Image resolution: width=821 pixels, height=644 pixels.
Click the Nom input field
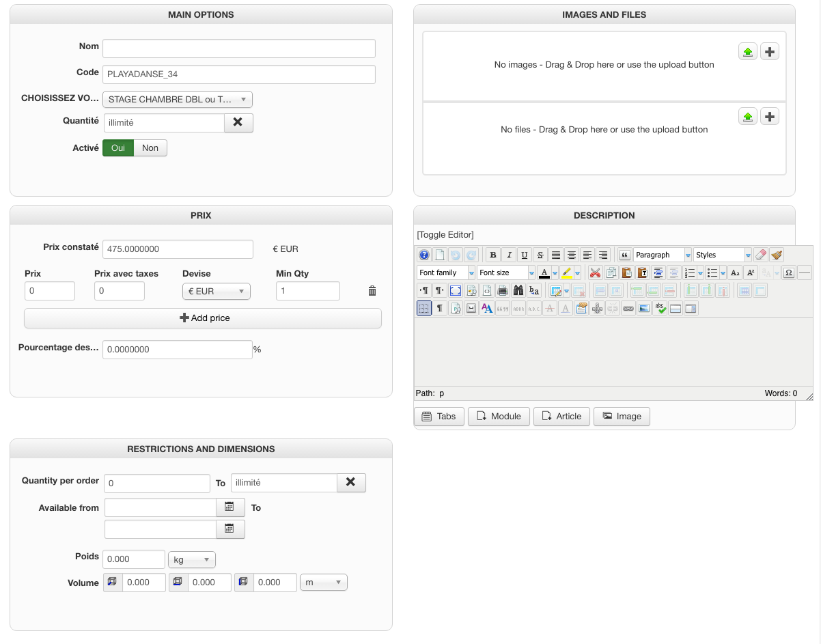(239, 48)
